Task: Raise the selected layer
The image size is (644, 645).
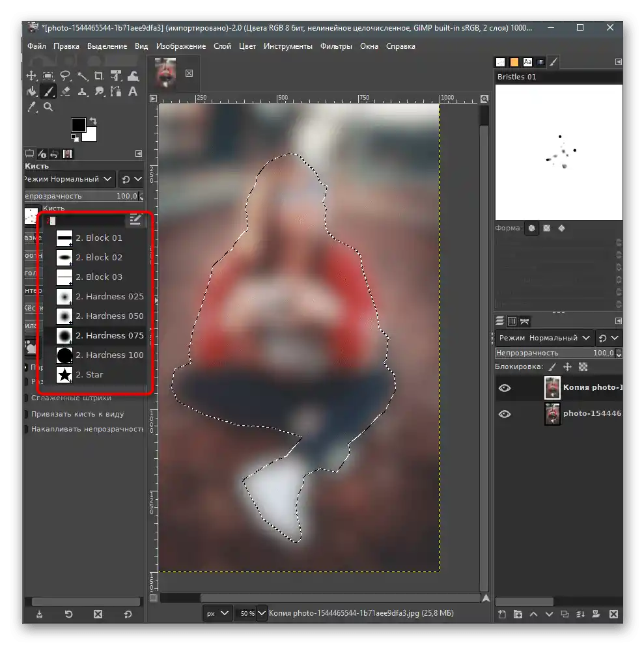Action: pyautogui.click(x=534, y=614)
